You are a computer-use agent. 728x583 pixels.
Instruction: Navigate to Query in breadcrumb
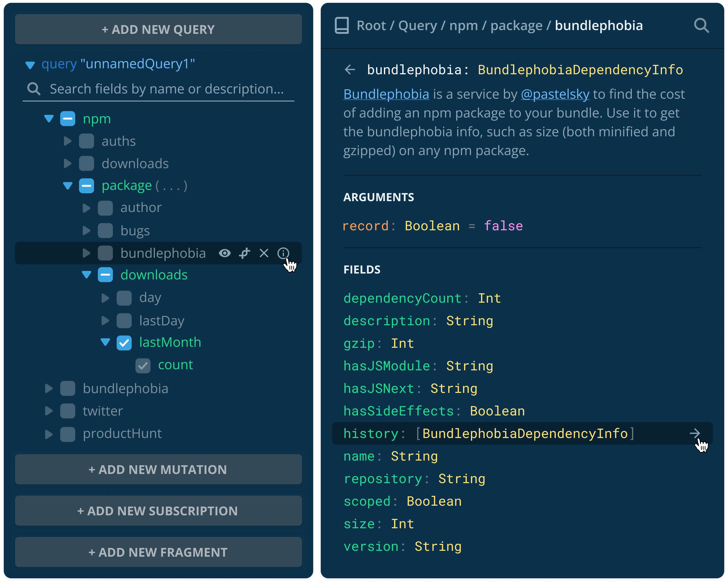point(418,26)
